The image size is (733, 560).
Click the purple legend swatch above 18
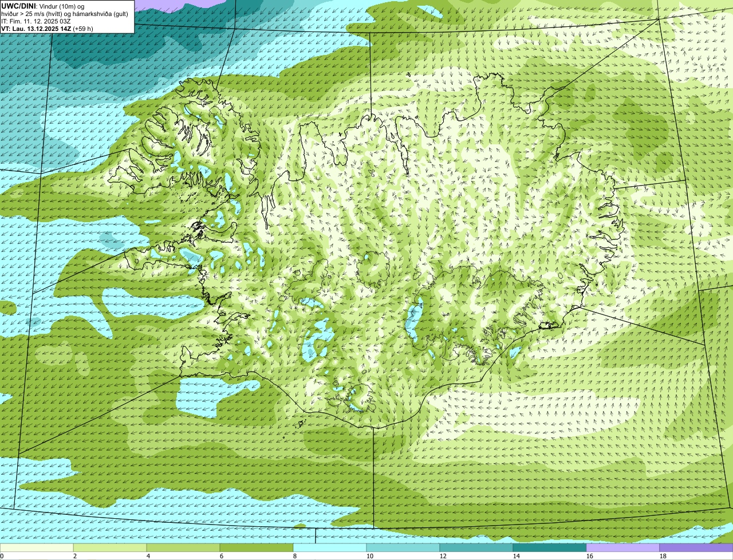[696, 547]
